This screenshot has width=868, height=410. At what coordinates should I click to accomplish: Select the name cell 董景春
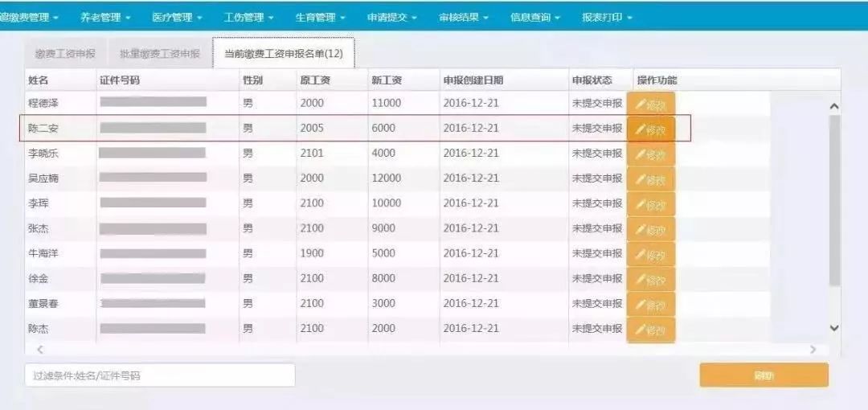(x=43, y=304)
